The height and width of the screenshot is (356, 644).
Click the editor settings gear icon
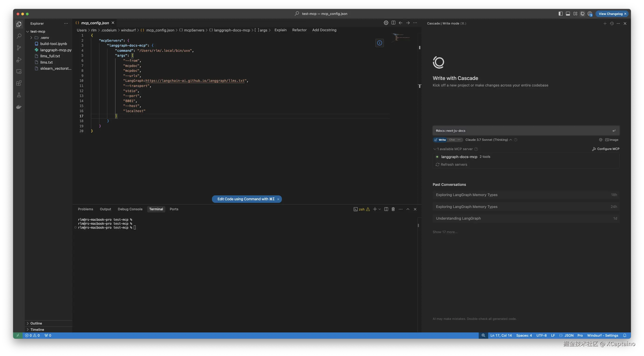(x=386, y=23)
